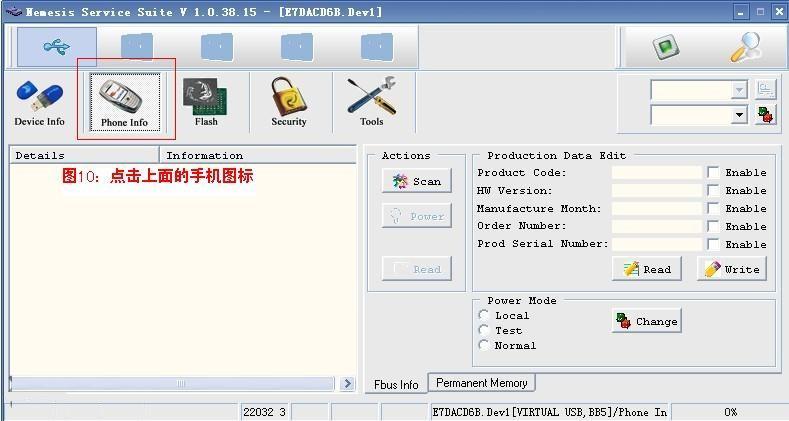Expand the upper combo box dropdown
The height and width of the screenshot is (421, 789).
click(739, 91)
